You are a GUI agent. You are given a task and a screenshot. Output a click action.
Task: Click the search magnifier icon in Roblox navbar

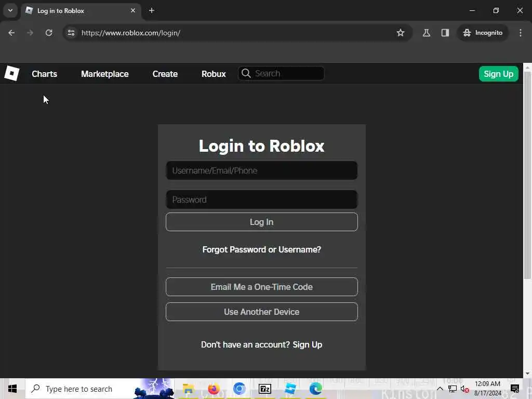click(246, 73)
